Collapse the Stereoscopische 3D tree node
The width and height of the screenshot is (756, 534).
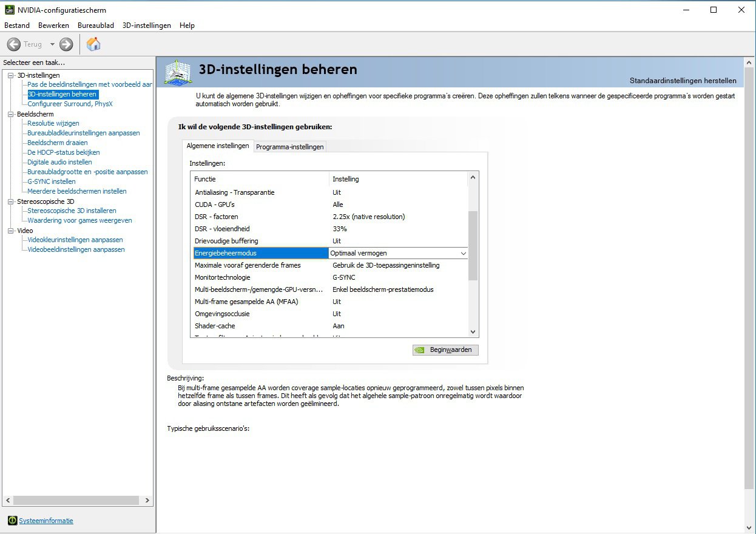point(10,201)
